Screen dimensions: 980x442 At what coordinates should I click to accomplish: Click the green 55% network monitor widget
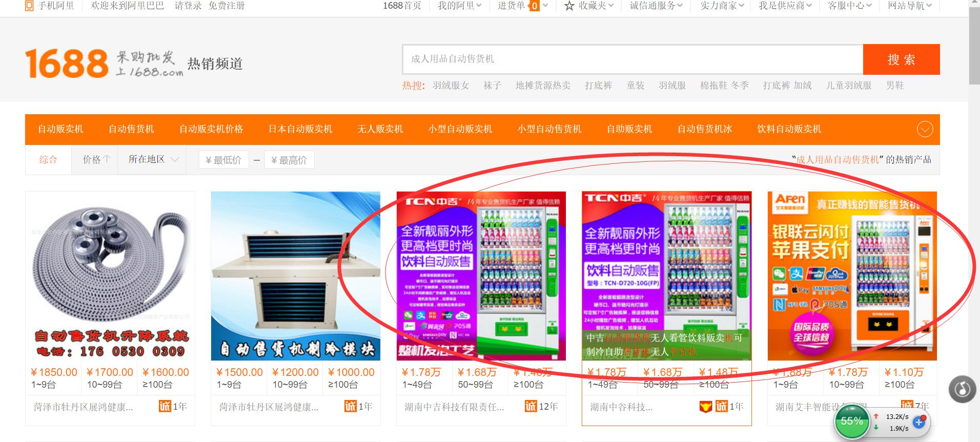851,421
